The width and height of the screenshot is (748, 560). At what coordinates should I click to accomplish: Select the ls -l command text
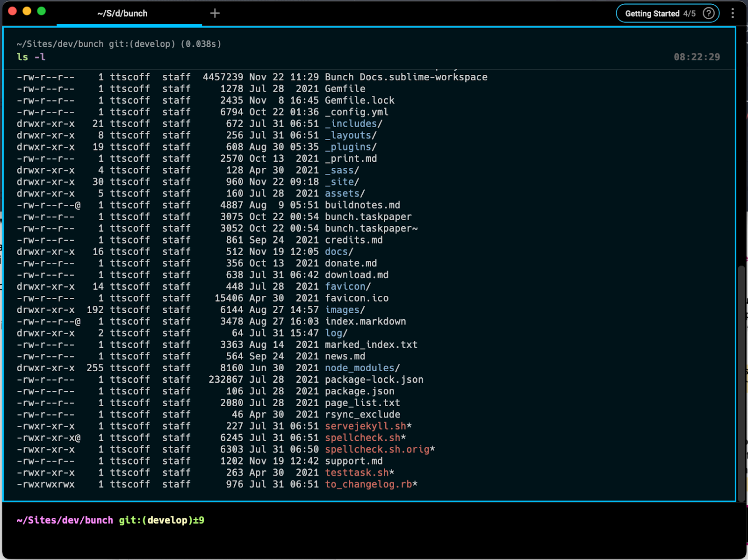coord(30,57)
